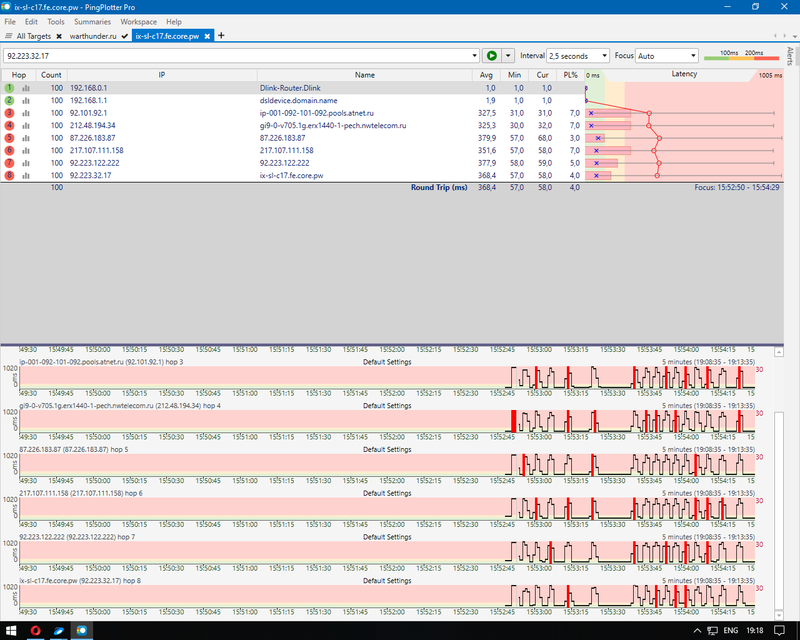This screenshot has height=640, width=800.
Task: Select the hop 5 red circle icon
Action: pyautogui.click(x=10, y=138)
